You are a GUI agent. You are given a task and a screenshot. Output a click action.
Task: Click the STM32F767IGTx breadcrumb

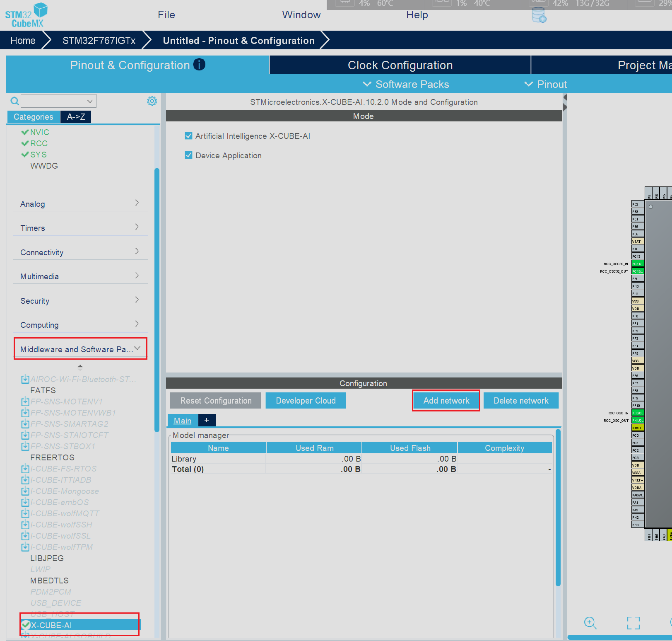pyautogui.click(x=99, y=41)
